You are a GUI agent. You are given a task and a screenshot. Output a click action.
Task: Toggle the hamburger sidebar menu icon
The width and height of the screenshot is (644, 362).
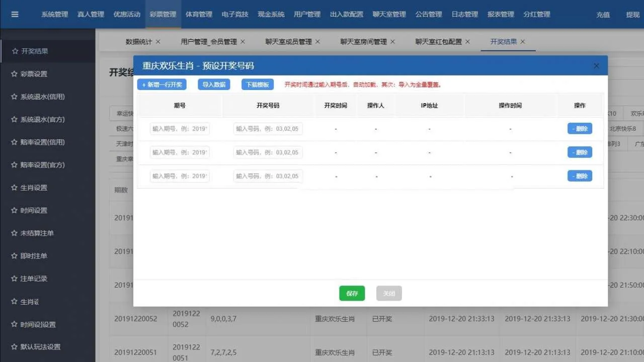[15, 15]
